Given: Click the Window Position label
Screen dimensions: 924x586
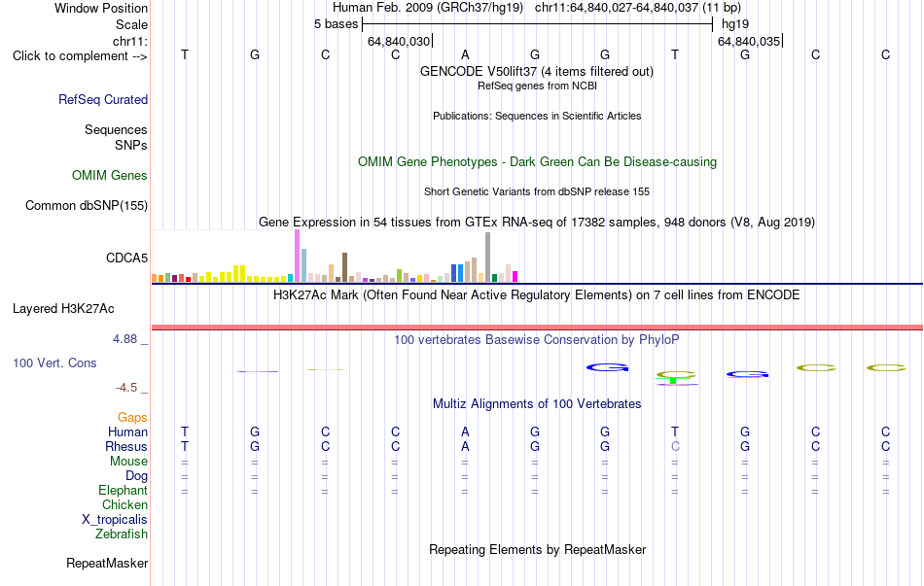Looking at the screenshot, I should [x=101, y=8].
